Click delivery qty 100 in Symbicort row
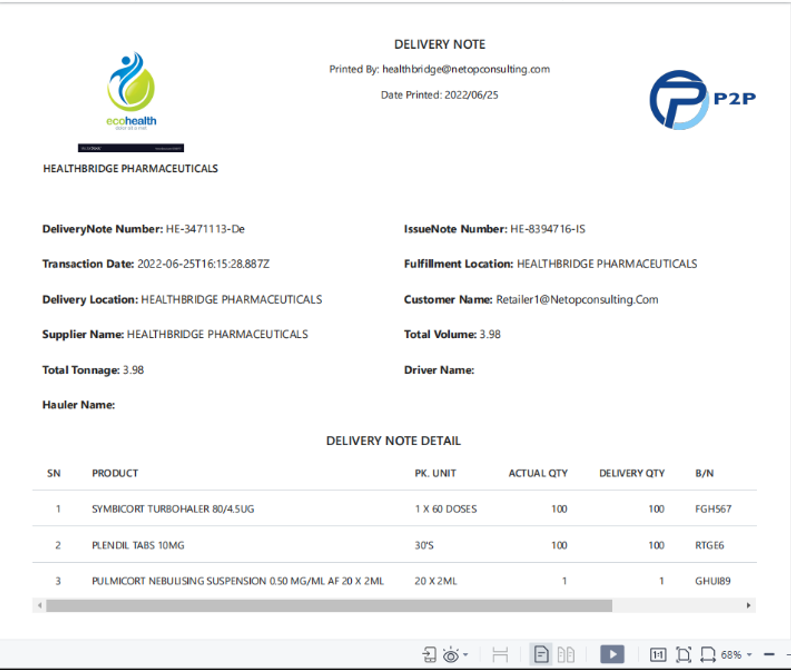This screenshot has width=791, height=670. [656, 509]
